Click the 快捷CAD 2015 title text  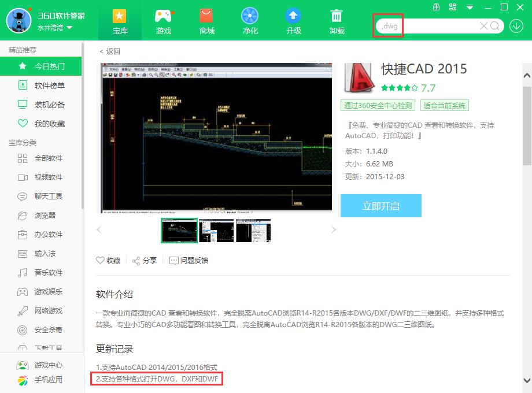[424, 69]
